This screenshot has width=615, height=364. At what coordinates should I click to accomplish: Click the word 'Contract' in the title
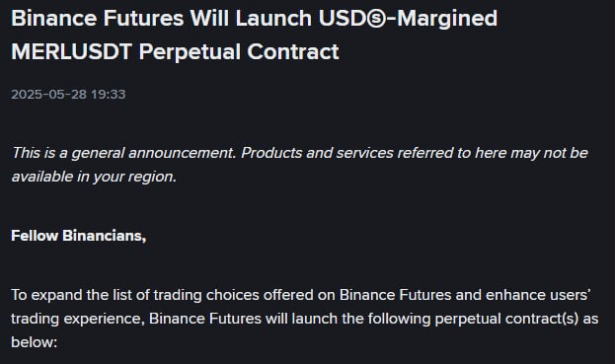(293, 52)
